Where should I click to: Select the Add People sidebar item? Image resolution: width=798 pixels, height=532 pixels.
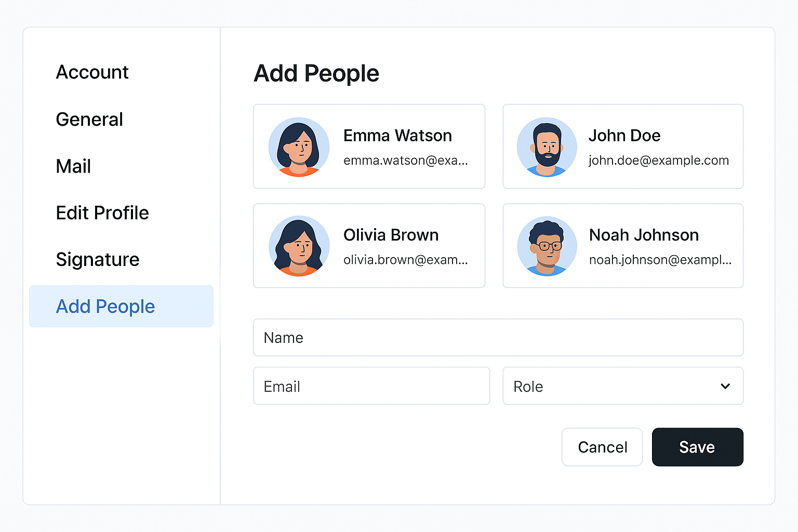105,307
